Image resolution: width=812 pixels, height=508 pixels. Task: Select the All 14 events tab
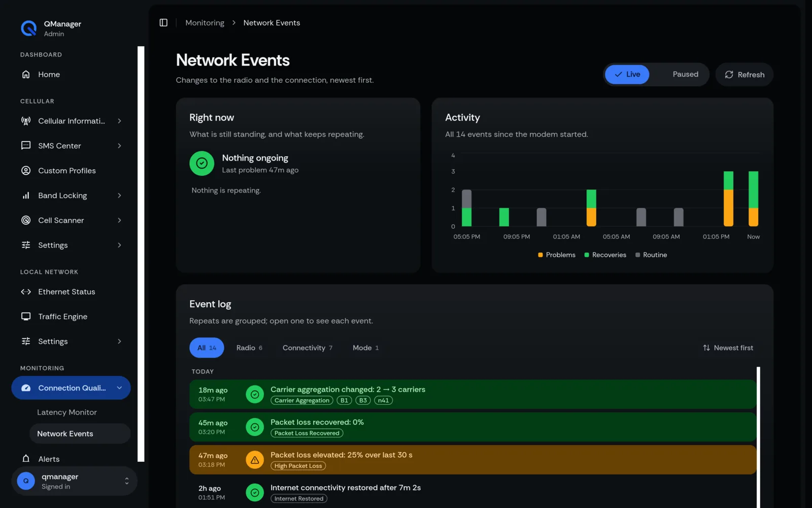point(207,348)
